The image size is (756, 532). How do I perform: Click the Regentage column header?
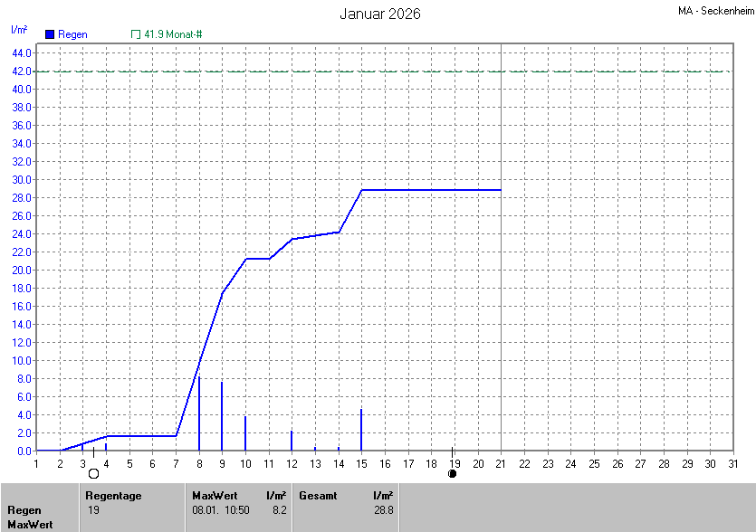click(112, 496)
